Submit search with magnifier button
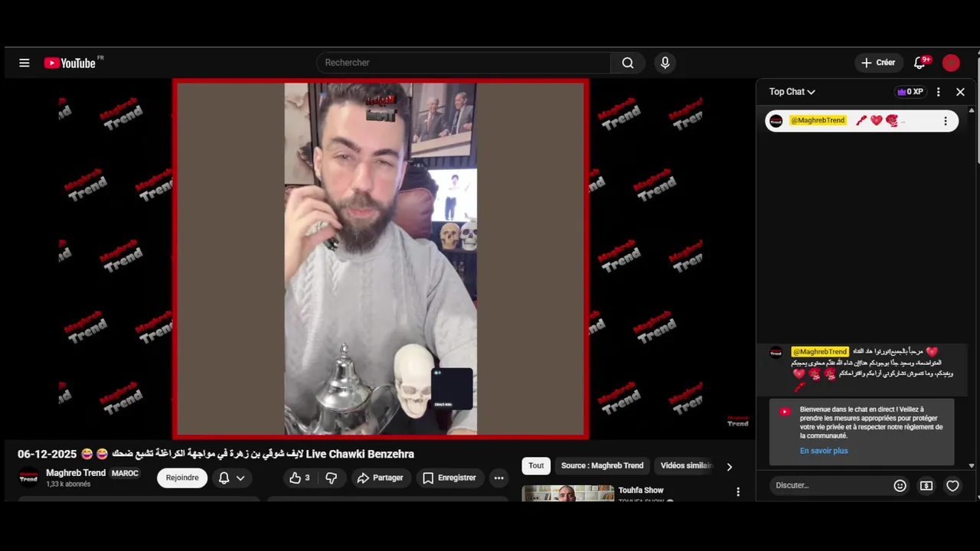The image size is (980, 551). click(x=628, y=63)
